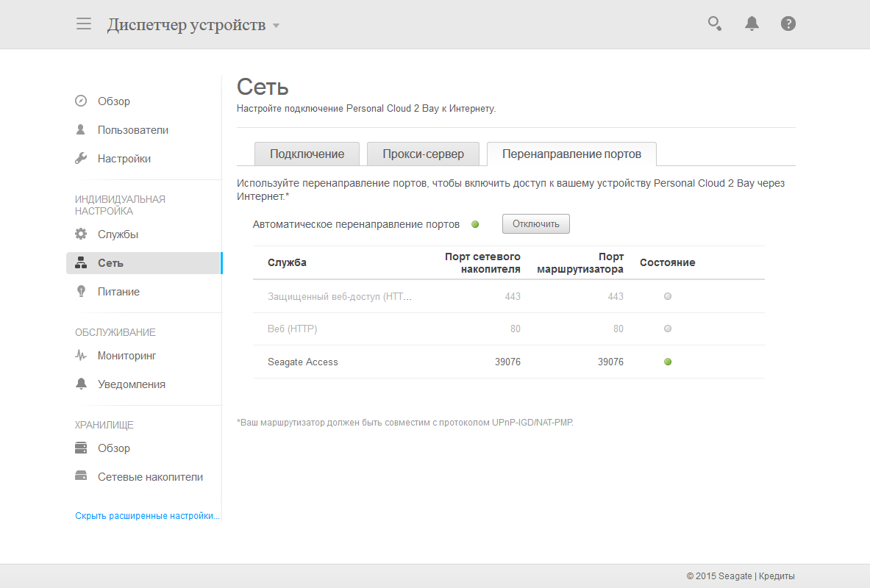Viewport: 870px width, 588px height.
Task: Switch to the Подключение tab
Action: 307,154
